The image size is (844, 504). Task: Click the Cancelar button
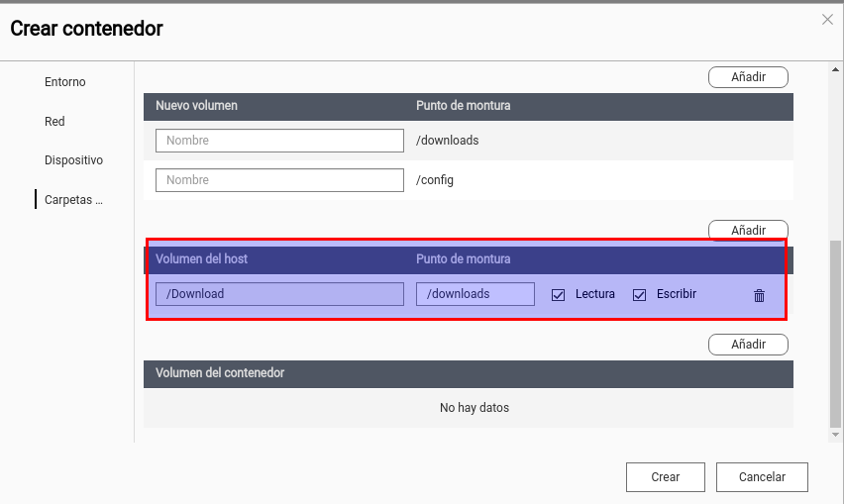tap(762, 477)
